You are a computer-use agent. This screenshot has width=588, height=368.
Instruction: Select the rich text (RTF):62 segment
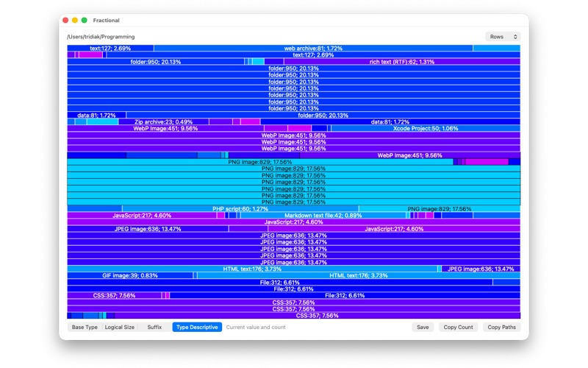401,62
